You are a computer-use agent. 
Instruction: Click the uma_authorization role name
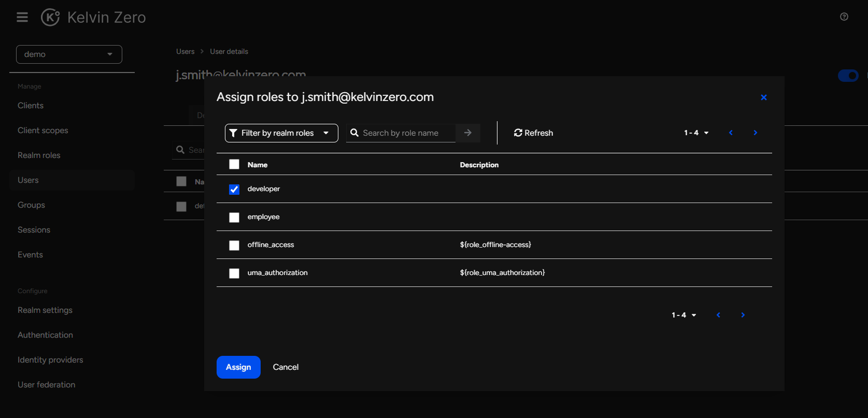pyautogui.click(x=278, y=273)
